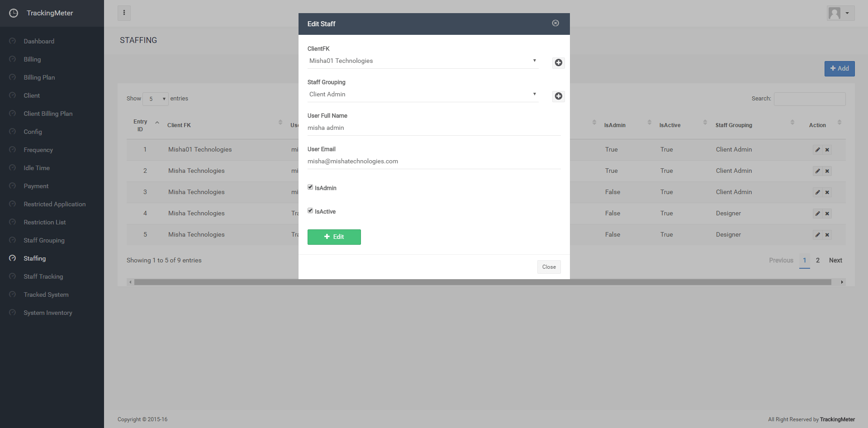
Task: Click the delete X icon for entry 2
Action: (827, 171)
